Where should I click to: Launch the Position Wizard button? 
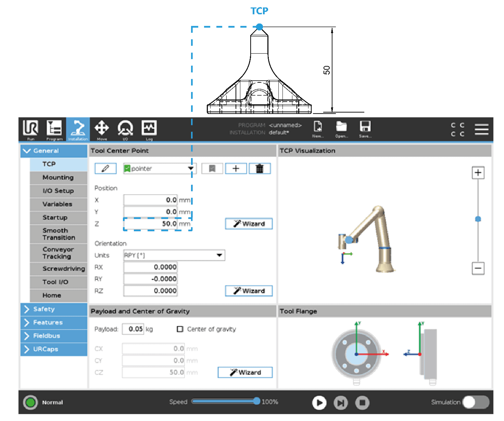tap(249, 224)
